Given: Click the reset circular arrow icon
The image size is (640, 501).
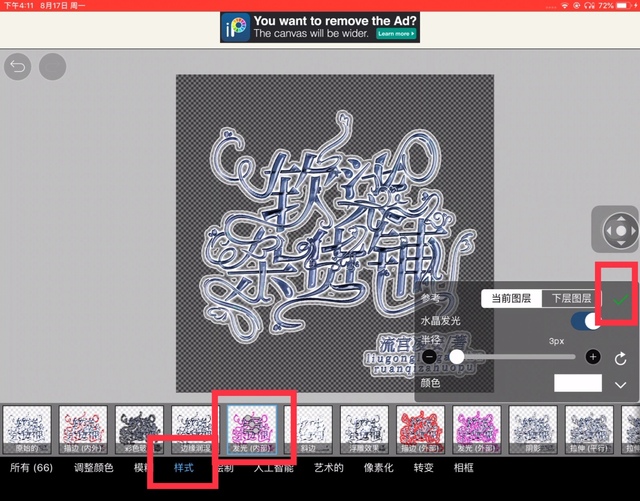Looking at the screenshot, I should coord(620,358).
